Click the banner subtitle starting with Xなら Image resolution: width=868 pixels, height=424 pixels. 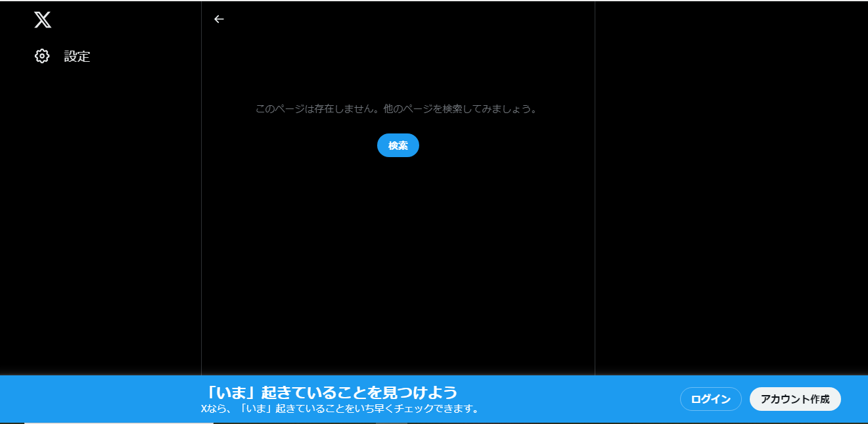coord(340,409)
